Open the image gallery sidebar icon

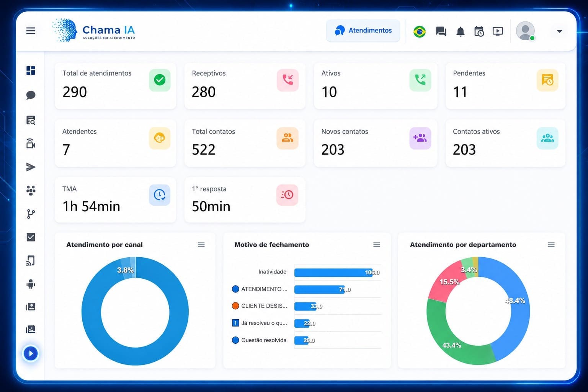point(31,329)
